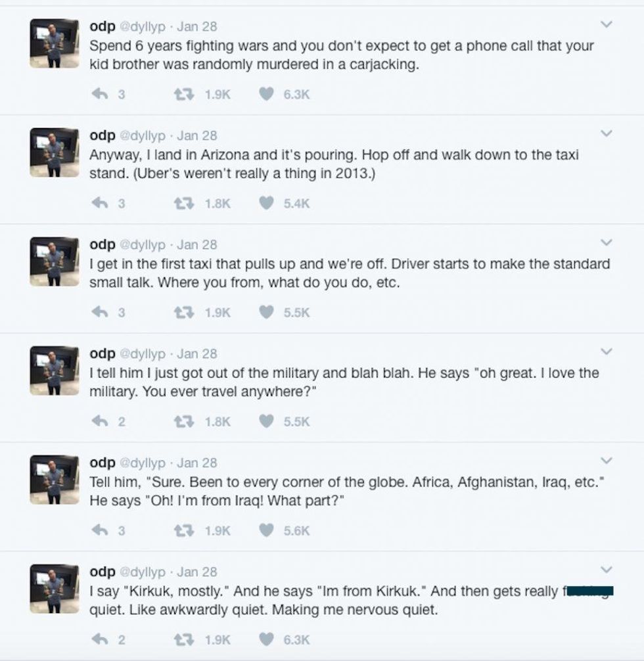Like the 'I love the military' tweet
This screenshot has height=661, width=644.
(265, 422)
